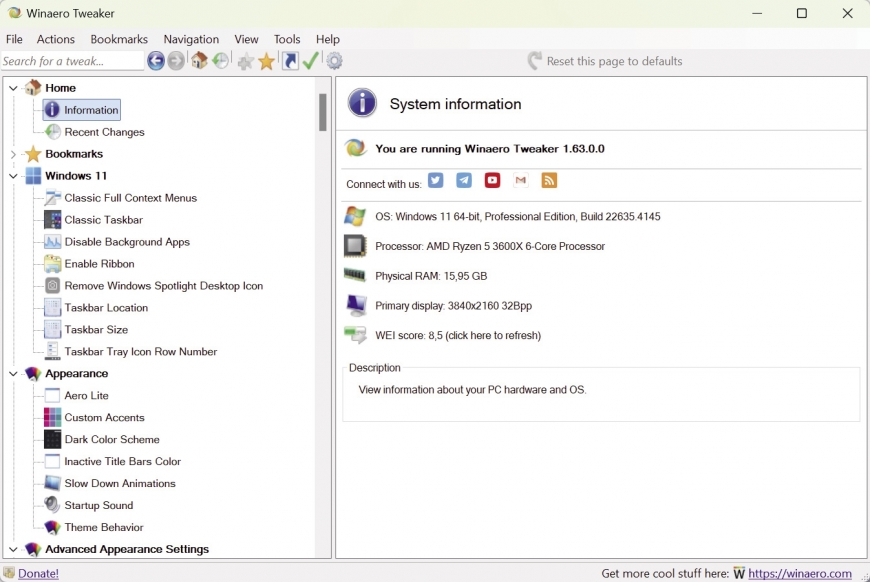Screen dimensions: 870x582
Task: Add bookmark with the gray star icon
Action: pos(245,61)
